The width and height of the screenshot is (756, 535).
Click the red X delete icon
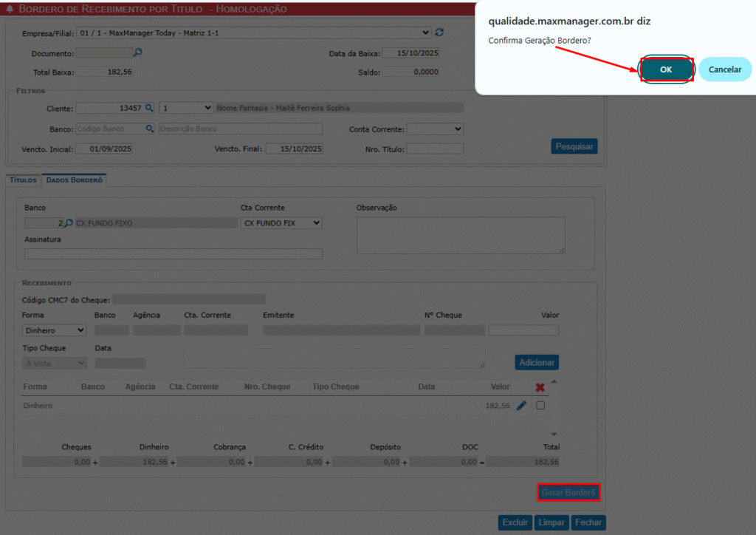coord(540,387)
